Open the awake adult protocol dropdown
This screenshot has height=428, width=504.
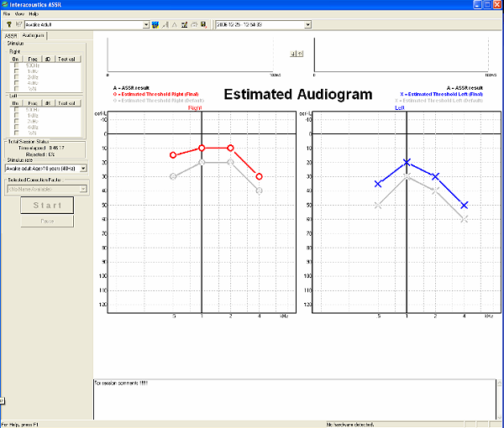(145, 24)
